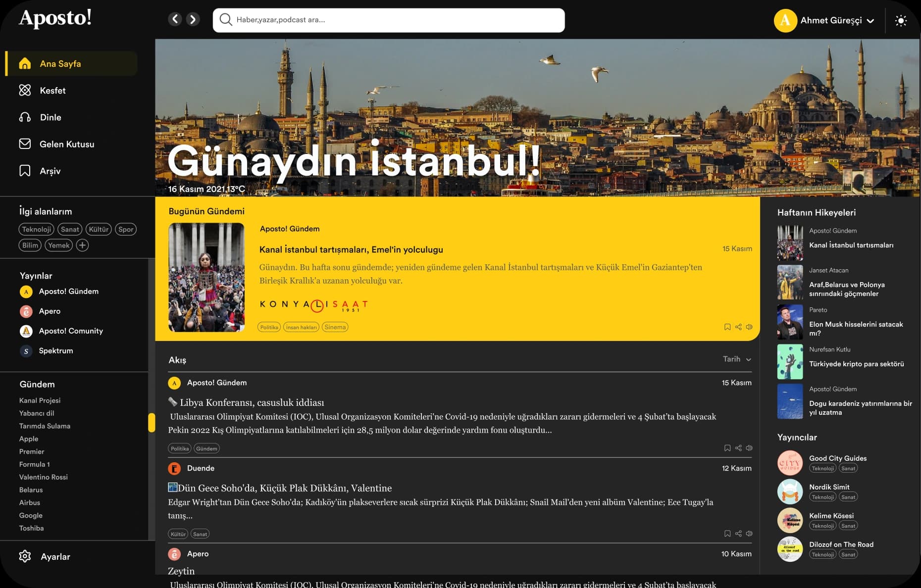921x588 pixels.
Task: Share the Dün Gece Soho'da article
Action: tap(738, 534)
